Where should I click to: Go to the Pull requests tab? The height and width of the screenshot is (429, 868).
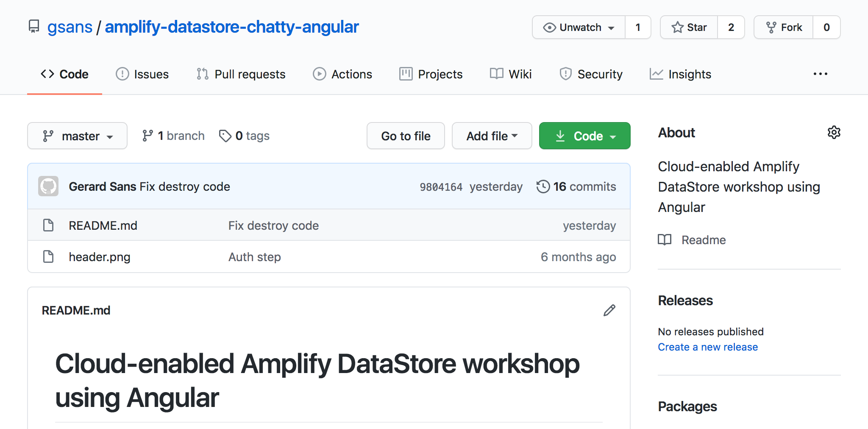[x=241, y=74]
